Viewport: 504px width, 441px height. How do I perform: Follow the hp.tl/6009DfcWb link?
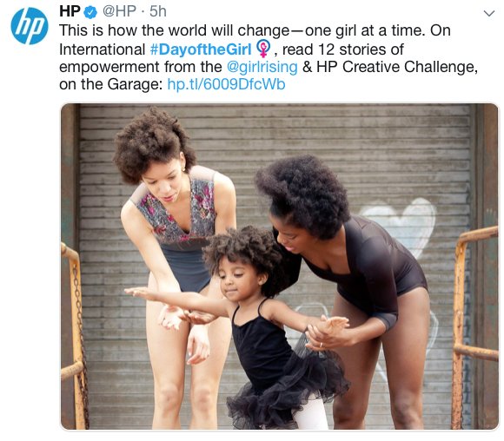(x=226, y=84)
